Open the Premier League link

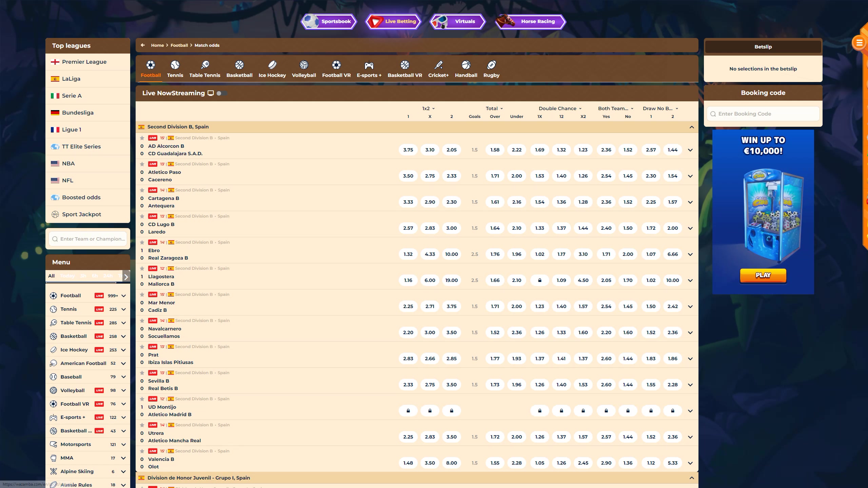tap(84, 62)
